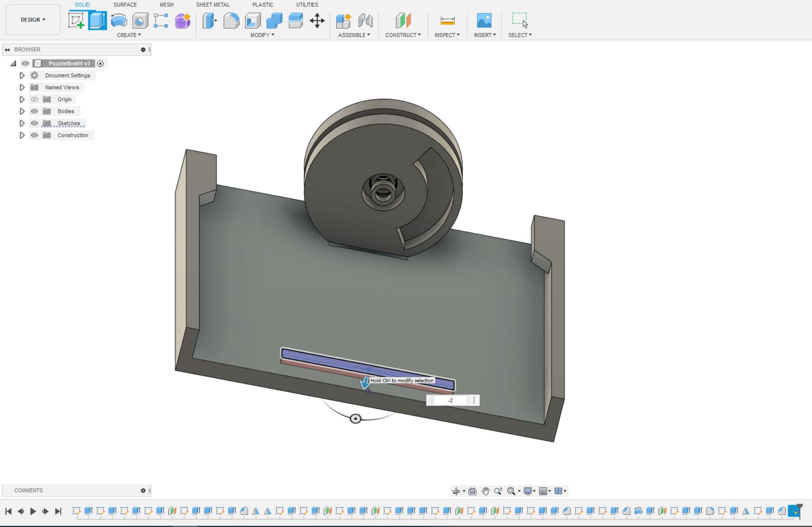Jump to timeline end

pyautogui.click(x=59, y=511)
